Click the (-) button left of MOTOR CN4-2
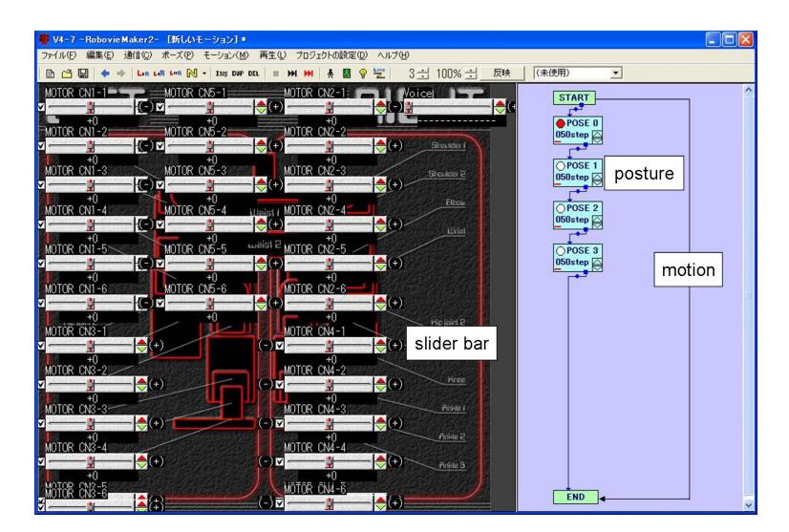 pos(266,385)
